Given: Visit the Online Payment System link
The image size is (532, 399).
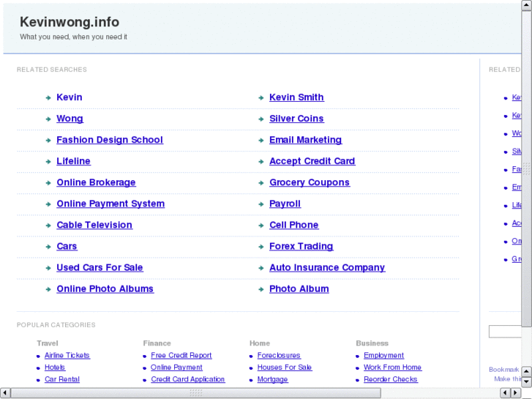Looking at the screenshot, I should point(110,204).
